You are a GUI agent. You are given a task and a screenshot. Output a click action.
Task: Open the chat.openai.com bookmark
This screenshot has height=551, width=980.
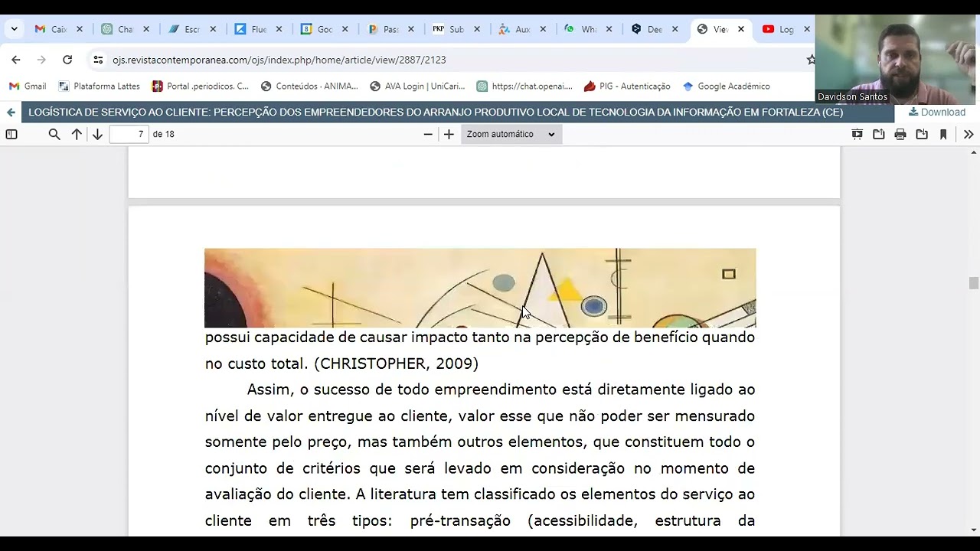pos(524,86)
